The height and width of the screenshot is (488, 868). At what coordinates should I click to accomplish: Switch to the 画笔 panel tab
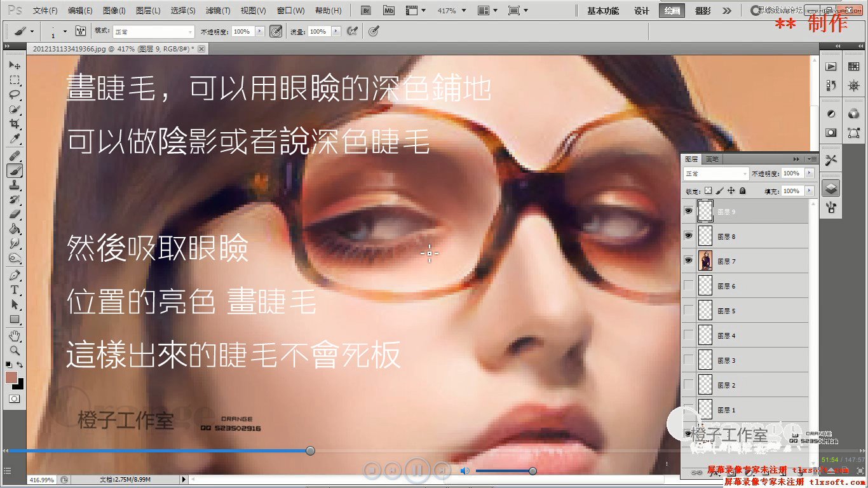[712, 159]
